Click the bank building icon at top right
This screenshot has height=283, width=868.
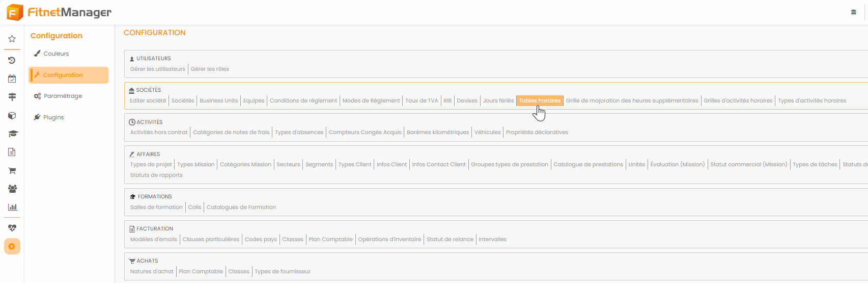pyautogui.click(x=854, y=12)
